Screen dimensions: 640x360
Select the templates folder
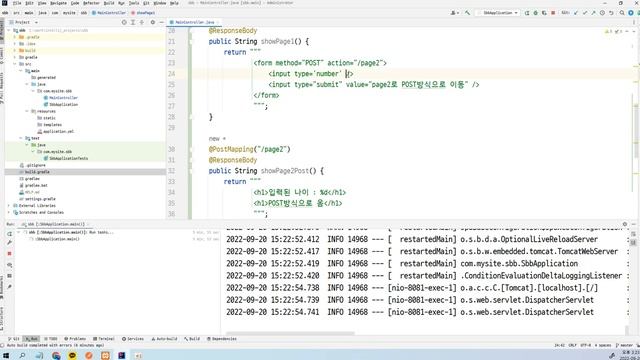[x=49, y=124]
